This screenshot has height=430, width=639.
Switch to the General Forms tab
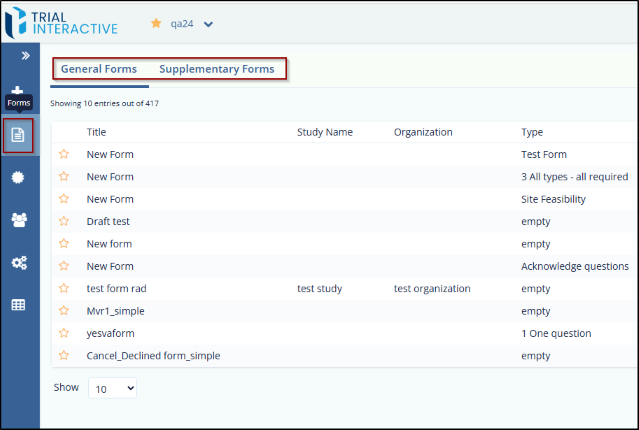[99, 69]
